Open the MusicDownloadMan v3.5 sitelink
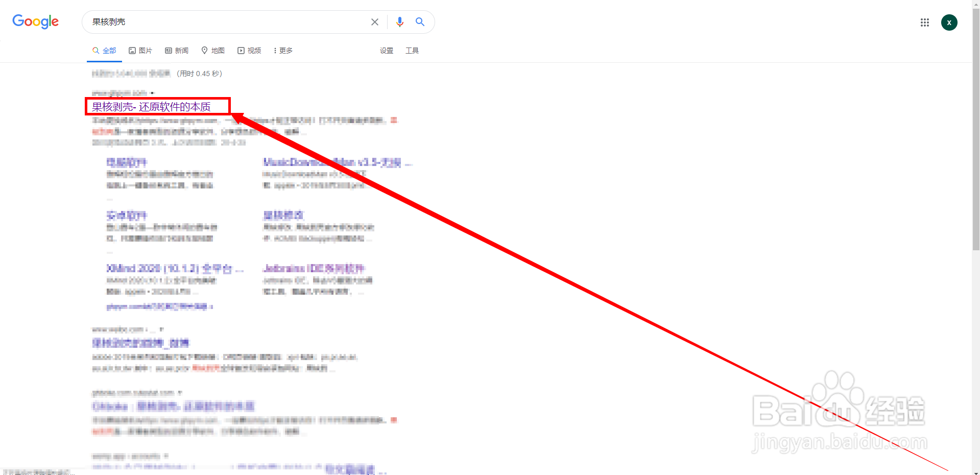 click(x=338, y=162)
